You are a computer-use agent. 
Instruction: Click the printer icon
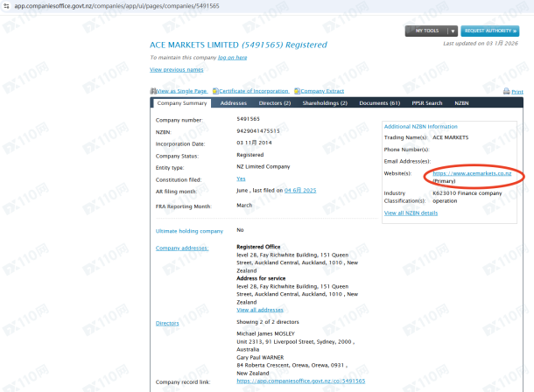tap(506, 91)
